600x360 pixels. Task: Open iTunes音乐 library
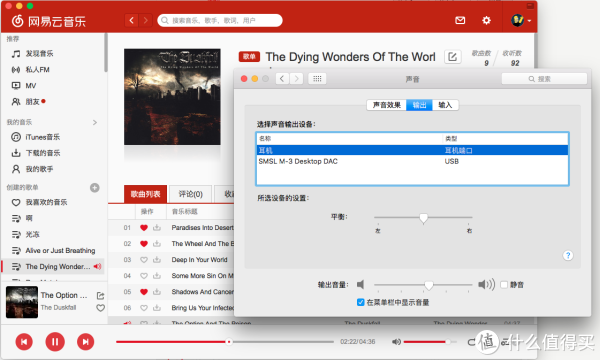(42, 137)
